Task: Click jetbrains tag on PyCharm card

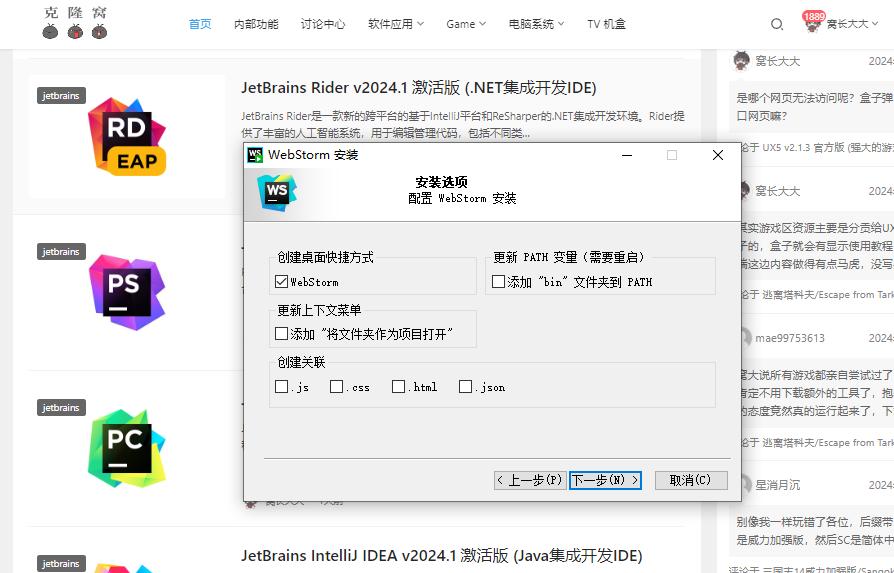Action: [x=61, y=408]
